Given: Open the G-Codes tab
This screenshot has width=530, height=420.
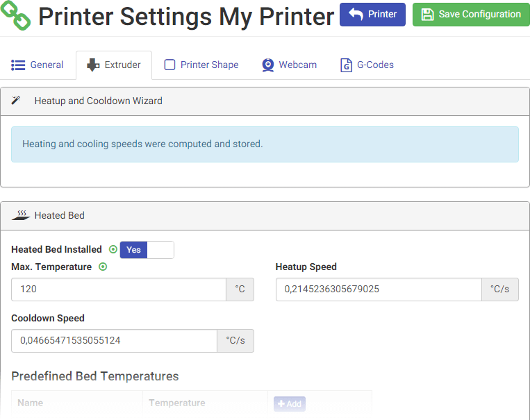Looking at the screenshot, I should pyautogui.click(x=367, y=65).
